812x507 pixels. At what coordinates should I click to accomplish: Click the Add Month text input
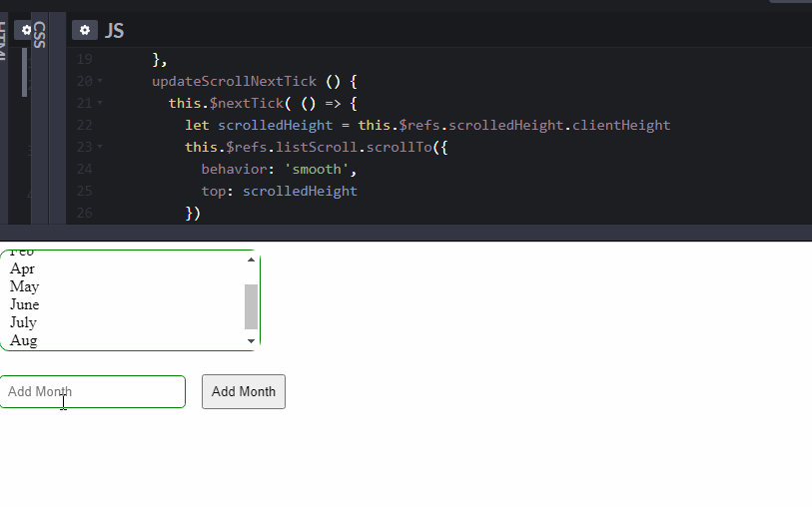[93, 391]
